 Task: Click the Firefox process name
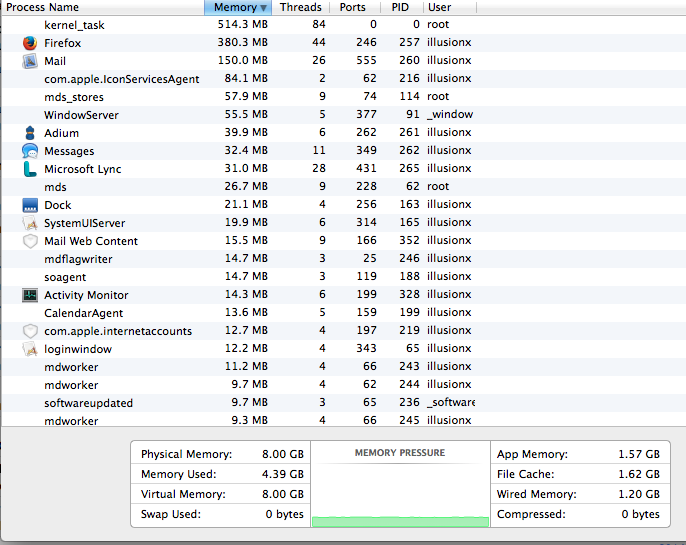(x=63, y=43)
